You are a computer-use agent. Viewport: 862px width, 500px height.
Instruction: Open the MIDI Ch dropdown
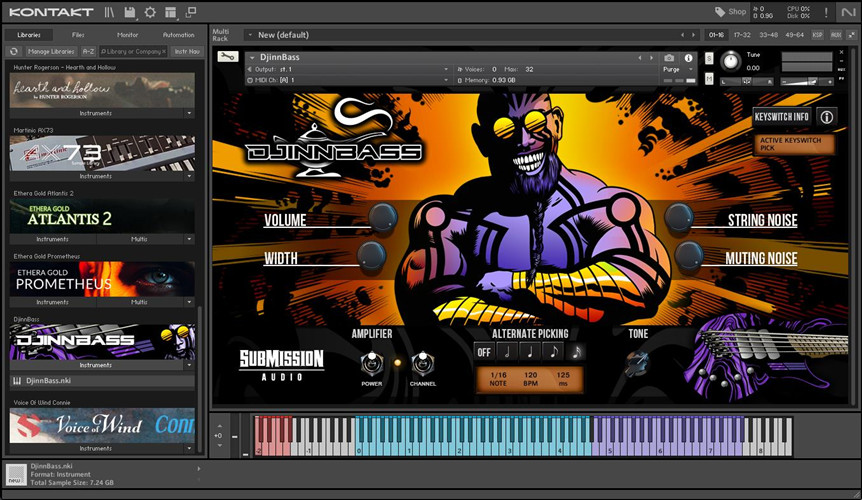(446, 80)
